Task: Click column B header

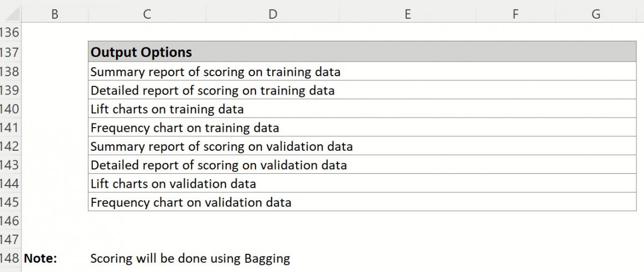Action: click(x=54, y=14)
